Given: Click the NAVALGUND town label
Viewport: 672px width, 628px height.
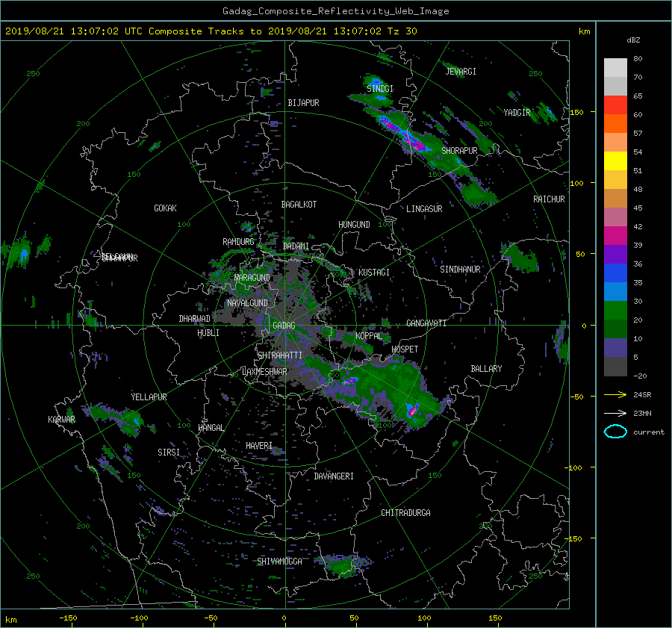Looking at the screenshot, I should pyautogui.click(x=247, y=303).
